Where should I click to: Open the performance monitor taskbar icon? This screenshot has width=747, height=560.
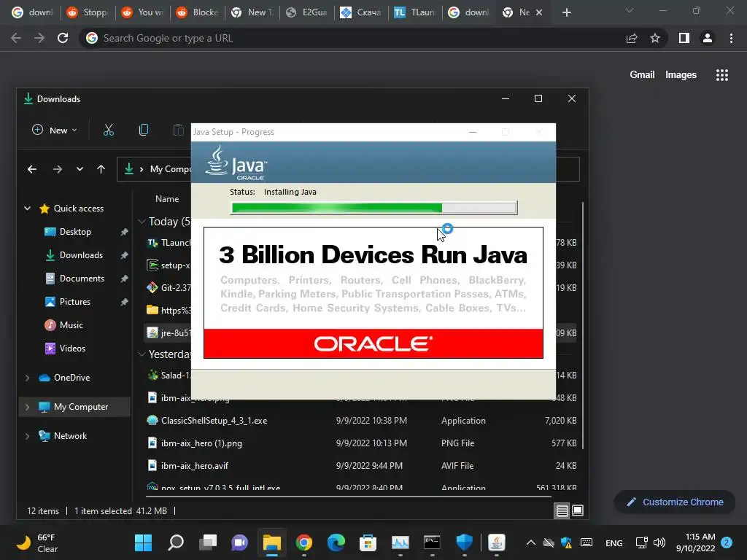pyautogui.click(x=400, y=542)
